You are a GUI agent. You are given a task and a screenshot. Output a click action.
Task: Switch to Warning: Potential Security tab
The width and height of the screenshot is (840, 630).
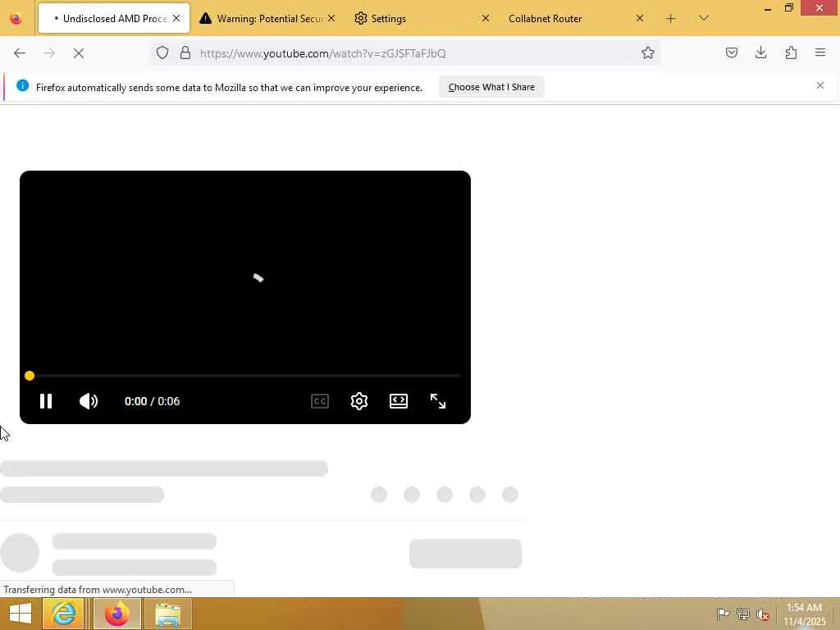268,18
